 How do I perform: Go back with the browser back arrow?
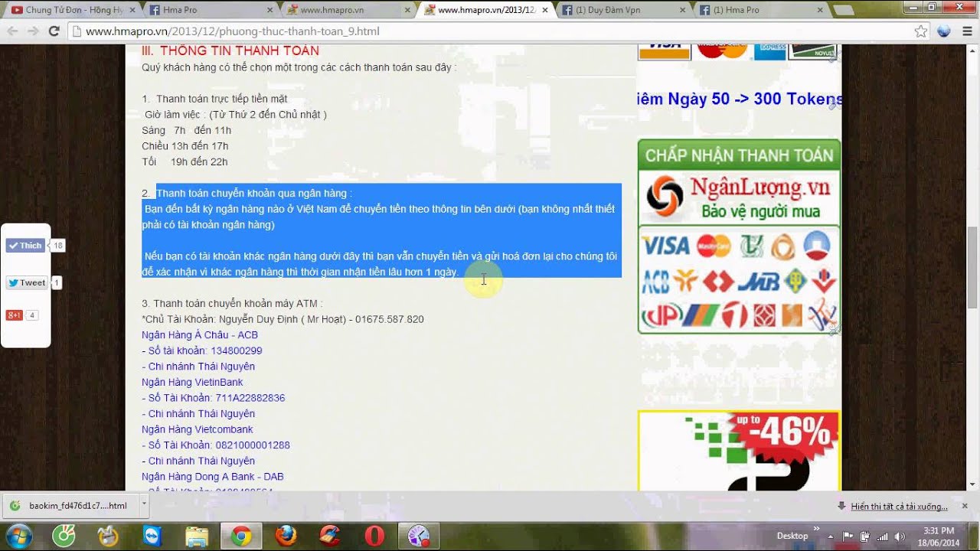click(x=12, y=31)
